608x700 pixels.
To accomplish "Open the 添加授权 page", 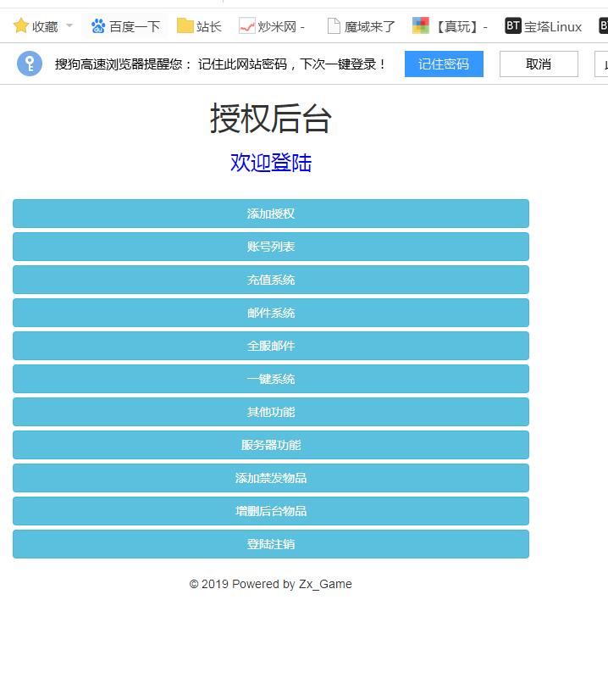I will point(271,214).
